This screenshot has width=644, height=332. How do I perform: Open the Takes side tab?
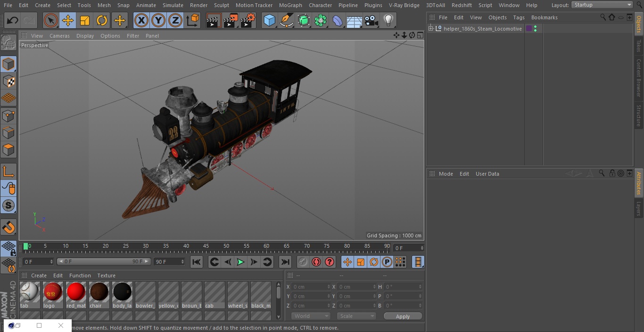(x=639, y=46)
